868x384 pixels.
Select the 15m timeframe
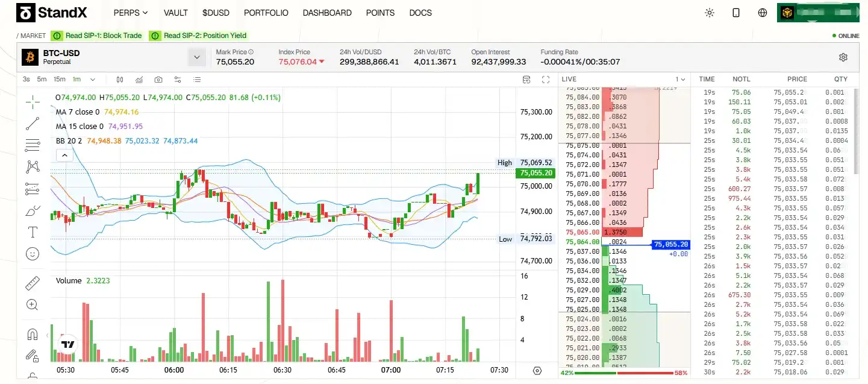point(59,80)
